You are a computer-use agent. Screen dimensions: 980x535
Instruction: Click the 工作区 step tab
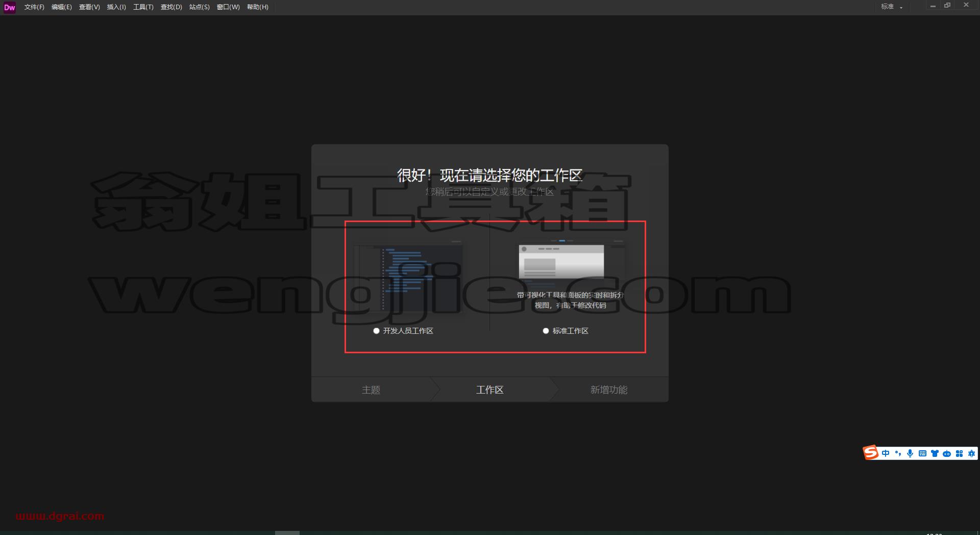(490, 390)
